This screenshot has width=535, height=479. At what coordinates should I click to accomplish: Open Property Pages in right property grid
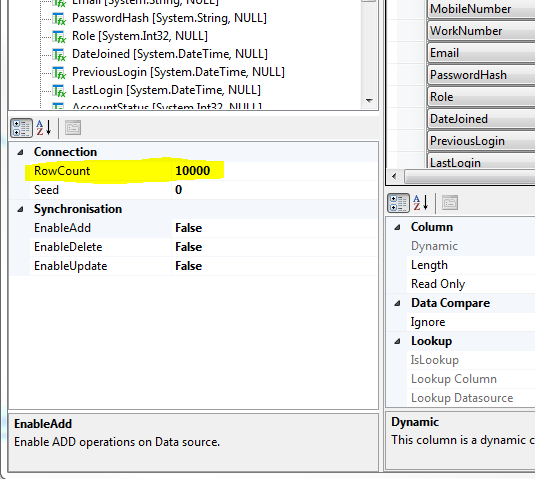[450, 203]
